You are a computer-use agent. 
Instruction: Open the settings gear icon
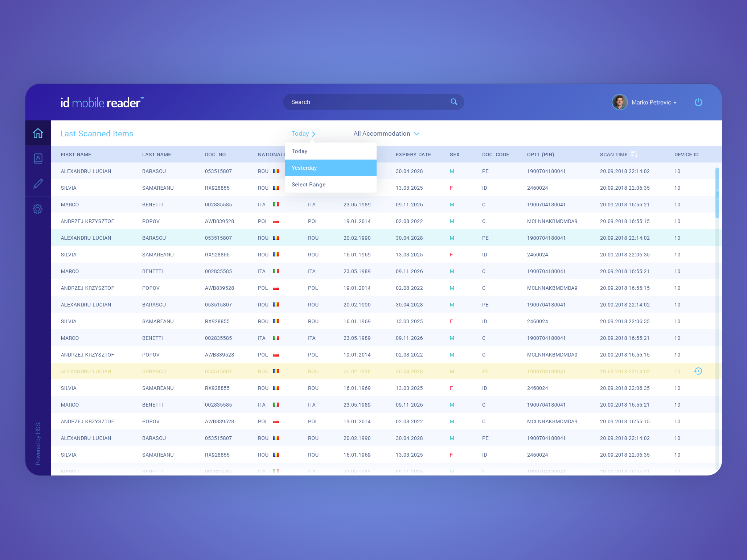point(38,209)
